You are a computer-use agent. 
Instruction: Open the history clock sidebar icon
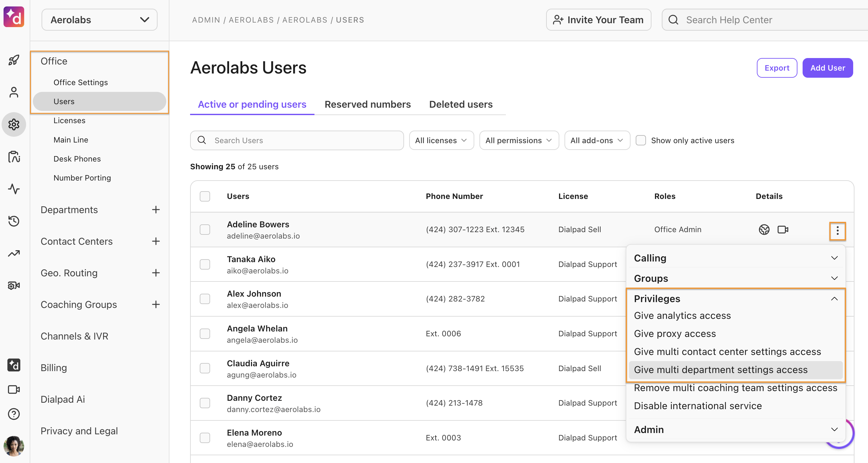coord(14,221)
